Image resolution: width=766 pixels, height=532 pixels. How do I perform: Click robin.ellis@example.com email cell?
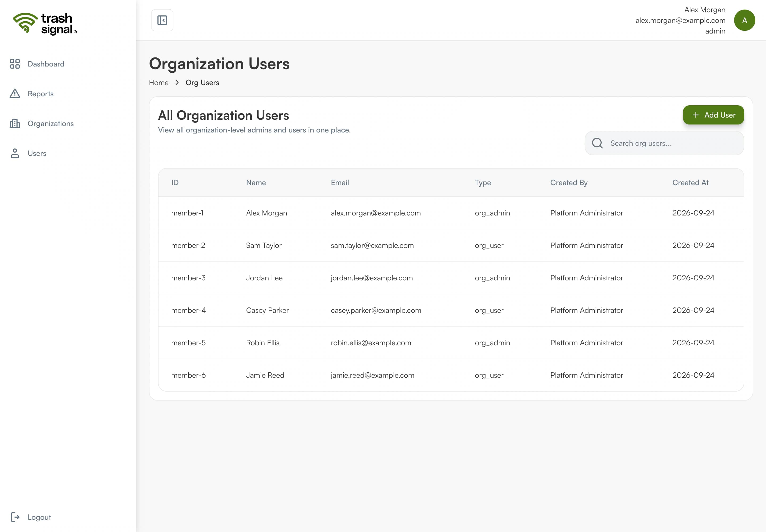tap(371, 343)
